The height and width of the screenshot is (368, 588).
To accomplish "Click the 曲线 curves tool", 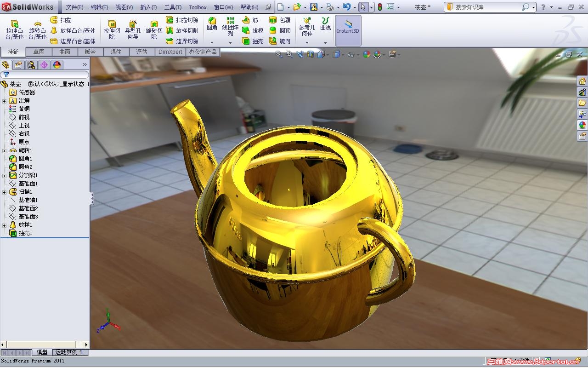I will tap(325, 24).
